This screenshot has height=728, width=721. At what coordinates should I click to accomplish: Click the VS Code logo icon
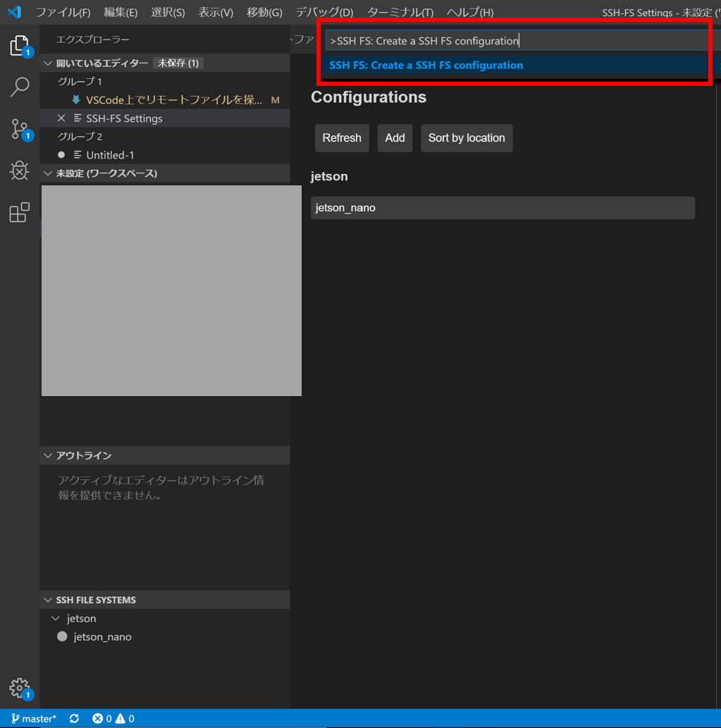tap(14, 11)
